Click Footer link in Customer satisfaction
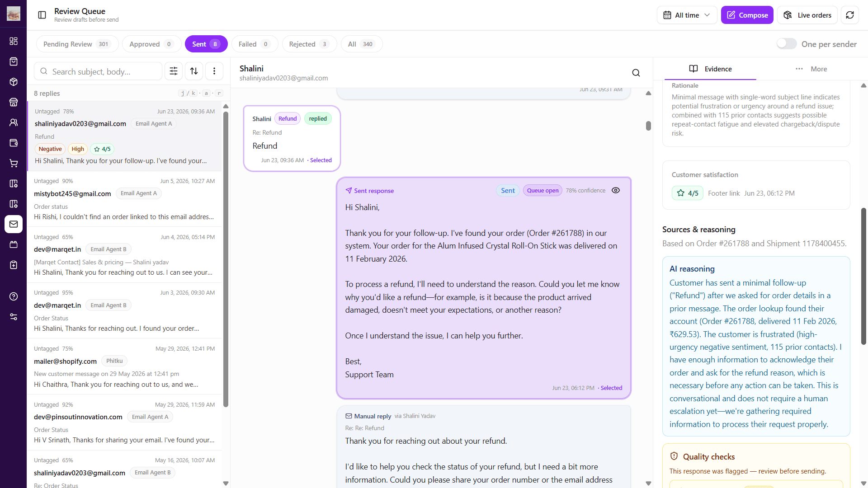Viewport: 868px width, 488px height. [724, 193]
